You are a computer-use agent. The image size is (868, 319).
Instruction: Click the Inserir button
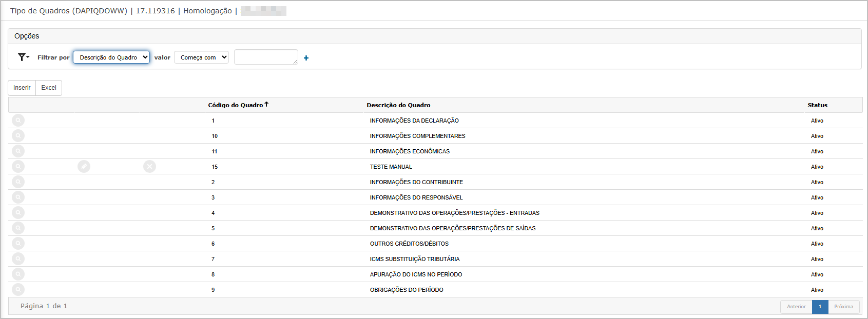[x=22, y=88]
